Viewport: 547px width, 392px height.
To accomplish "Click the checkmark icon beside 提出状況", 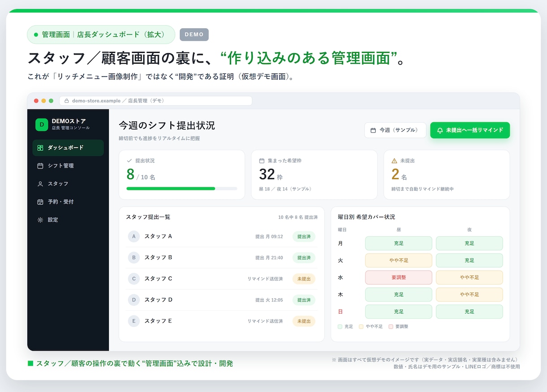I will point(130,160).
